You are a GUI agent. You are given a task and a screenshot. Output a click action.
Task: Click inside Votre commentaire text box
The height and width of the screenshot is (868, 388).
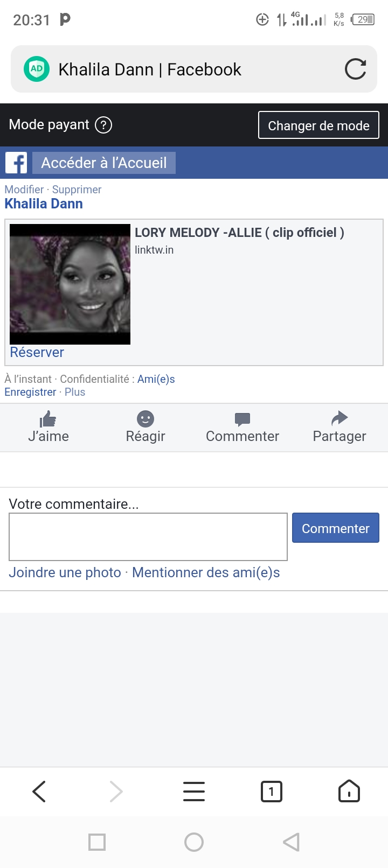148,537
